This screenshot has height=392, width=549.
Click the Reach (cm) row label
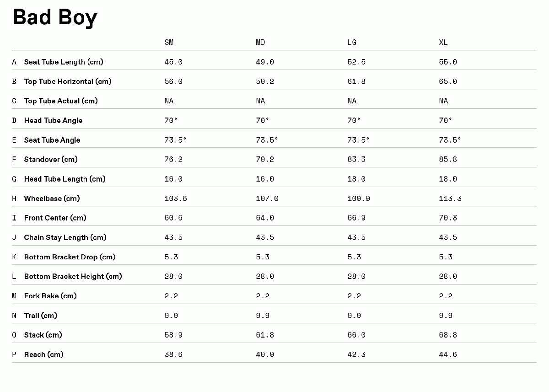(44, 354)
